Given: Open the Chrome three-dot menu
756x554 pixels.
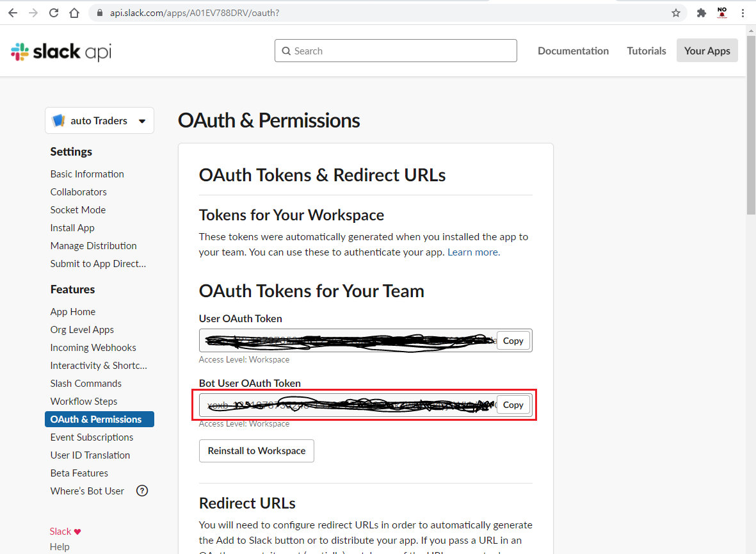Looking at the screenshot, I should point(743,13).
